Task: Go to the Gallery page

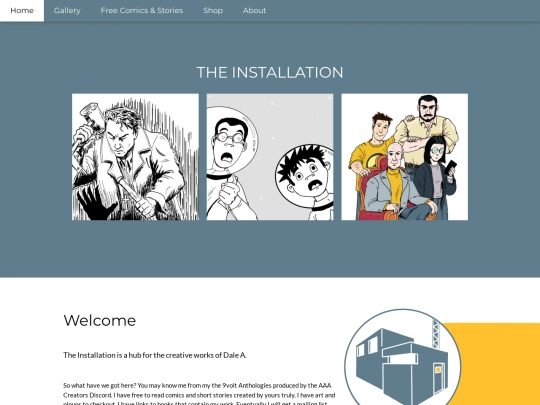Action: (67, 11)
